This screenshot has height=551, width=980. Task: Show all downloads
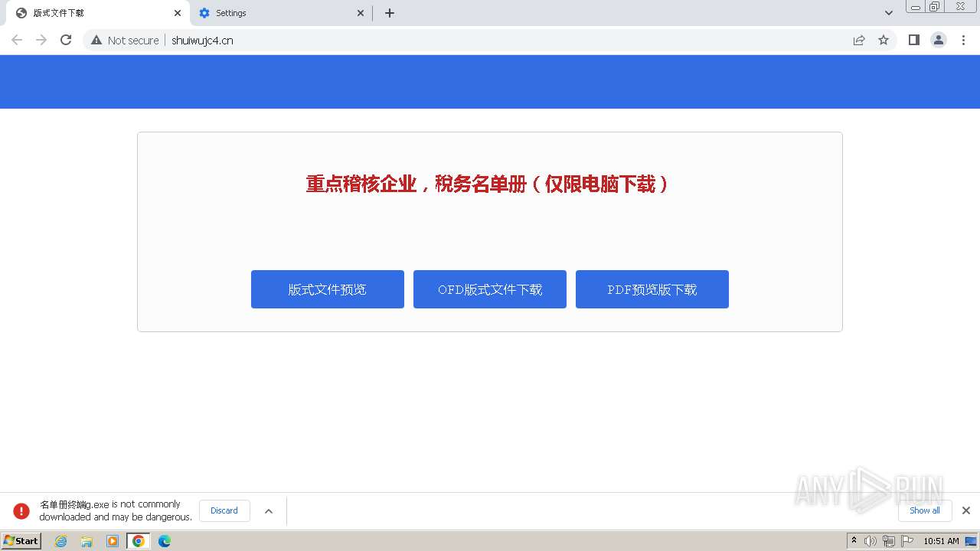pyautogui.click(x=924, y=510)
